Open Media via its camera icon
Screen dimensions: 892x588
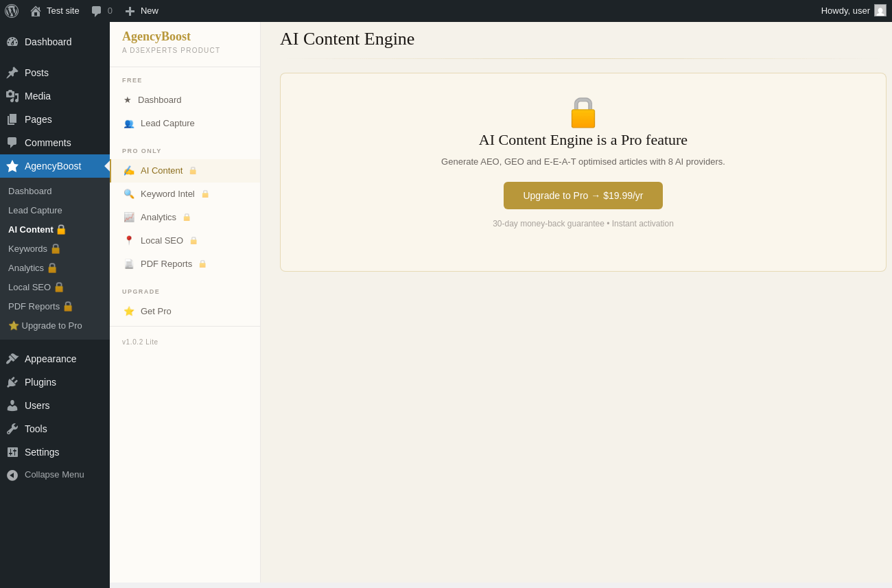coord(12,96)
